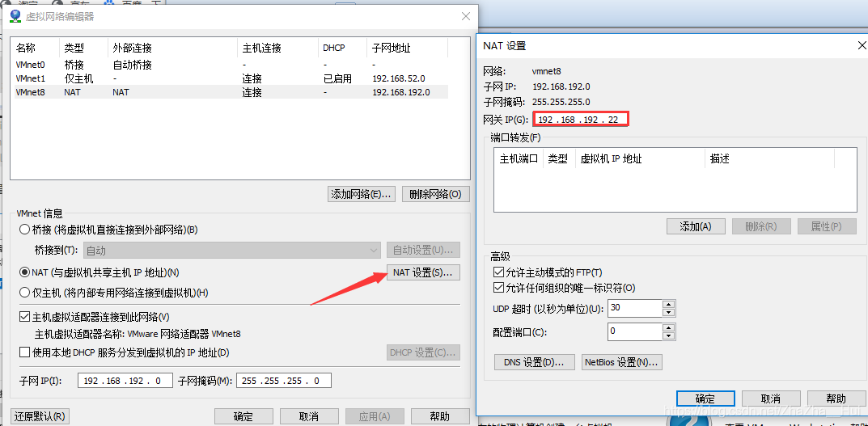868x426 pixels.
Task: Click the 自动设置(U)... button
Action: coord(423,250)
